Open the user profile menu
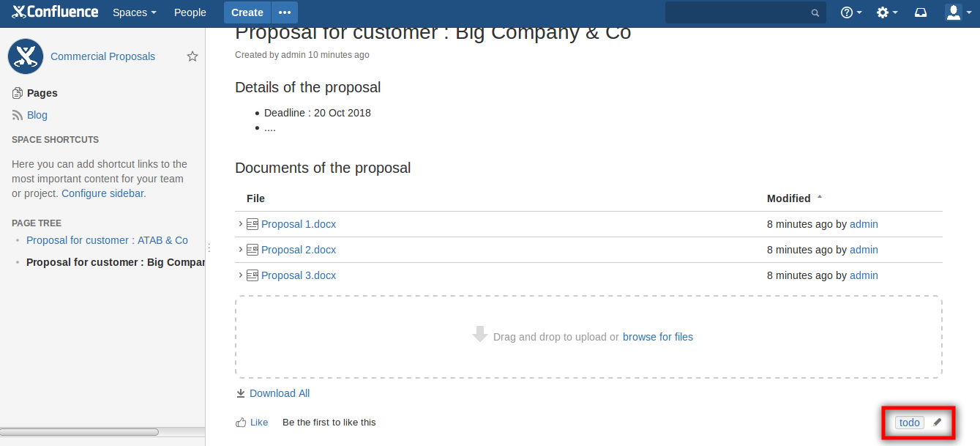This screenshot has height=446, width=980. pos(957,12)
